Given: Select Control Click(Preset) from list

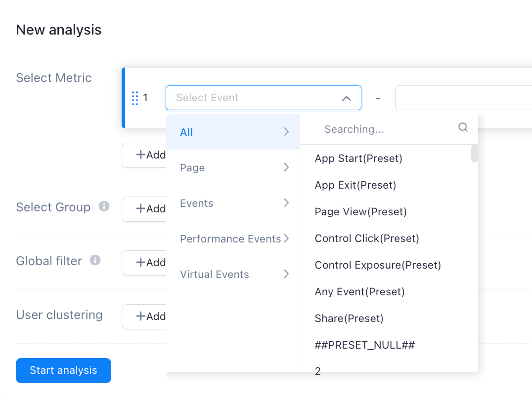Looking at the screenshot, I should pos(367,239).
